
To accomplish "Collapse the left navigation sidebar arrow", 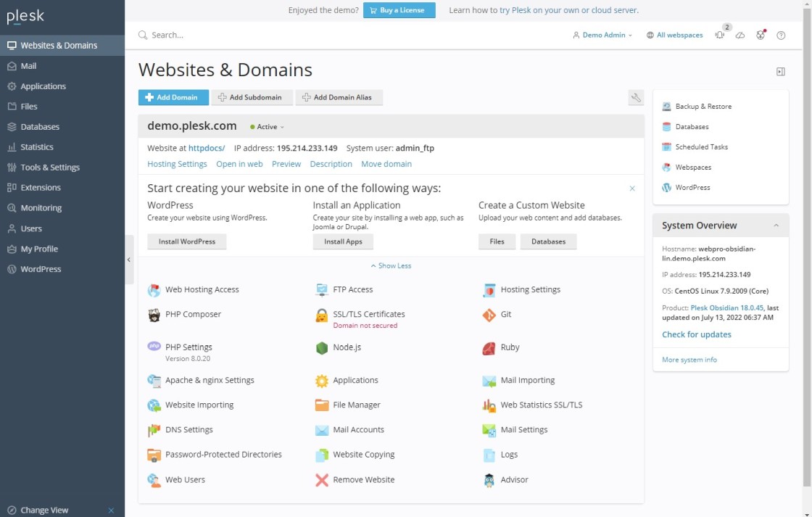I will (129, 260).
